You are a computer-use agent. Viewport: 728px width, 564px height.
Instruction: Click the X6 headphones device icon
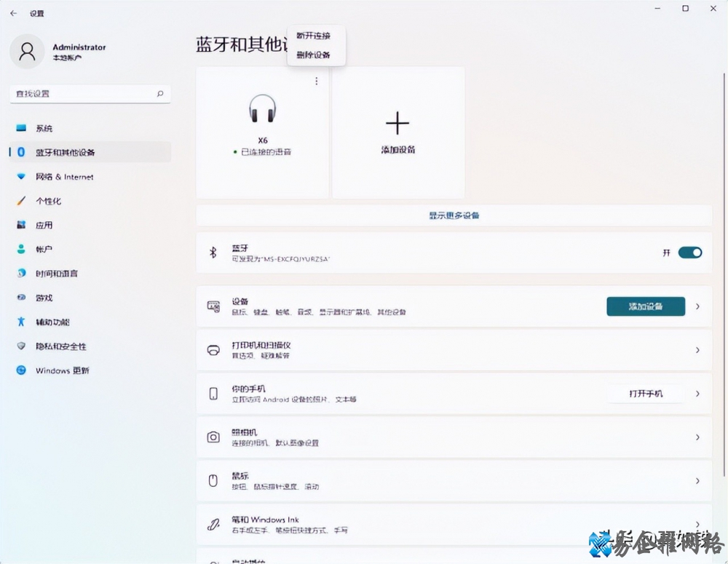(x=263, y=110)
